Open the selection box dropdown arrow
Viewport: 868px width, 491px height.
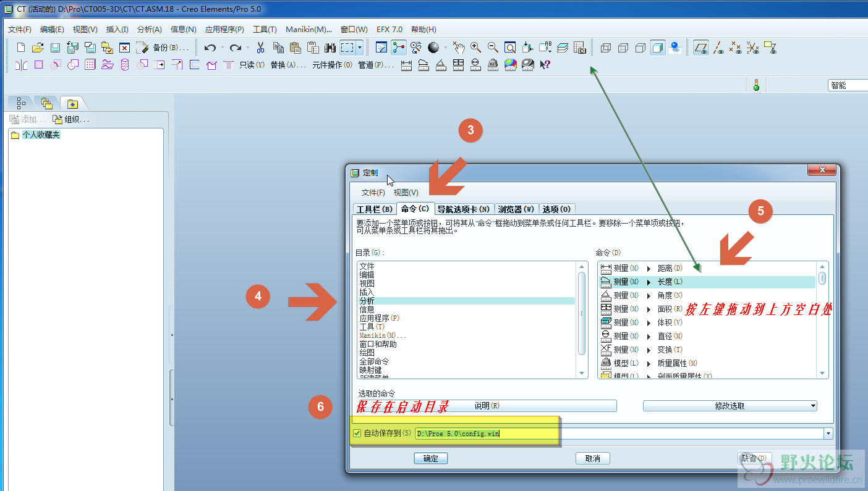360,48
